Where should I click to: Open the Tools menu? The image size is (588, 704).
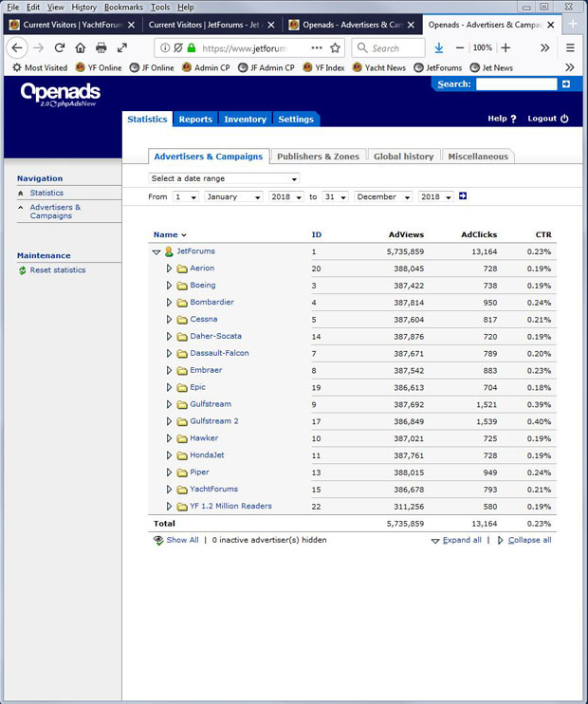click(160, 8)
